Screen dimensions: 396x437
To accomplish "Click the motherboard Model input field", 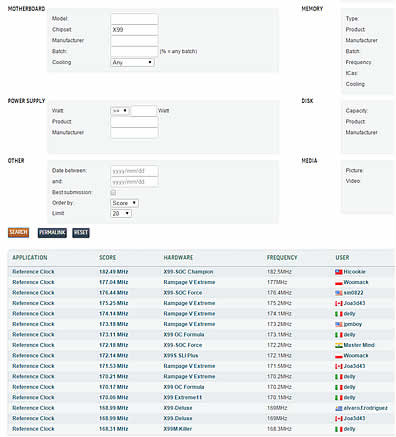I will 134,19.
